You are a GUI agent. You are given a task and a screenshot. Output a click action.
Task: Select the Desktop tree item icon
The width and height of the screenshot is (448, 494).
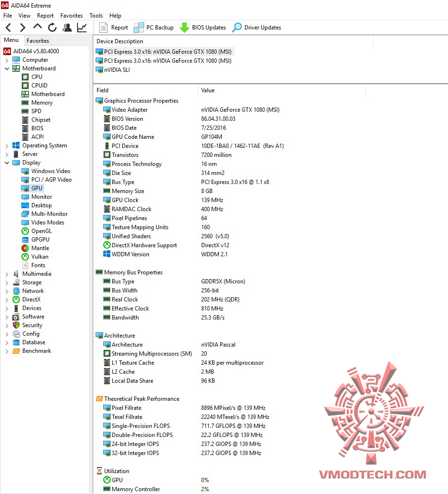pos(25,205)
